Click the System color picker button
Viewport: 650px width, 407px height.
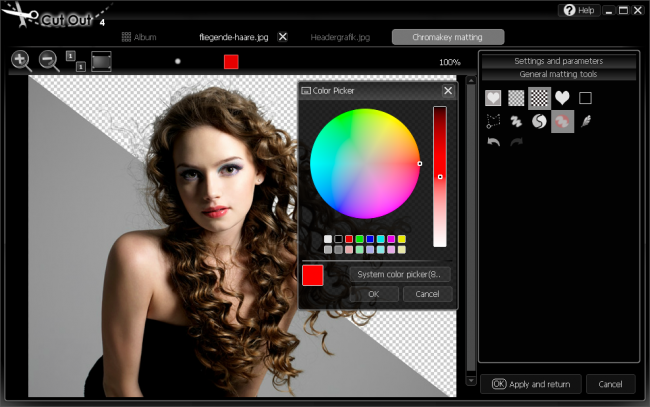pos(400,274)
